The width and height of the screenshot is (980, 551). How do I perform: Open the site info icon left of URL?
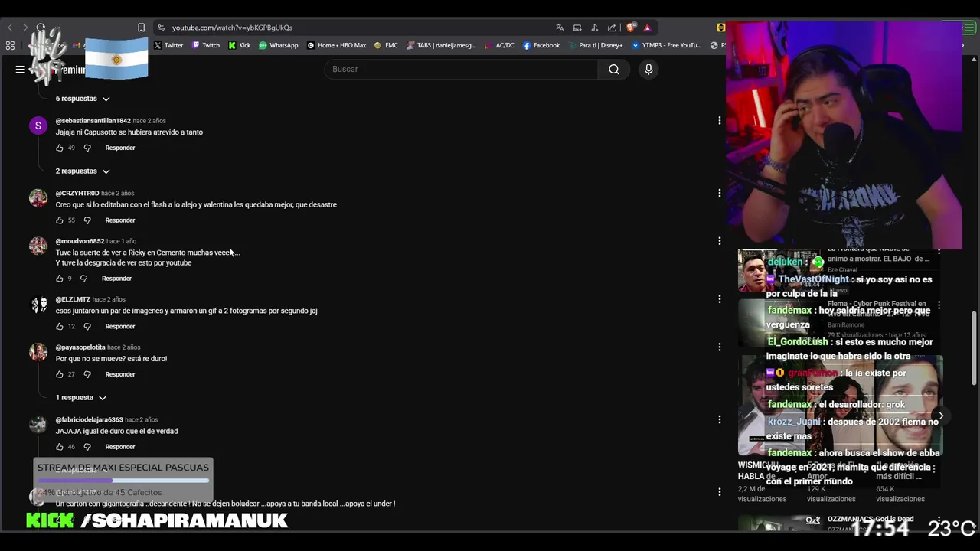point(161,28)
